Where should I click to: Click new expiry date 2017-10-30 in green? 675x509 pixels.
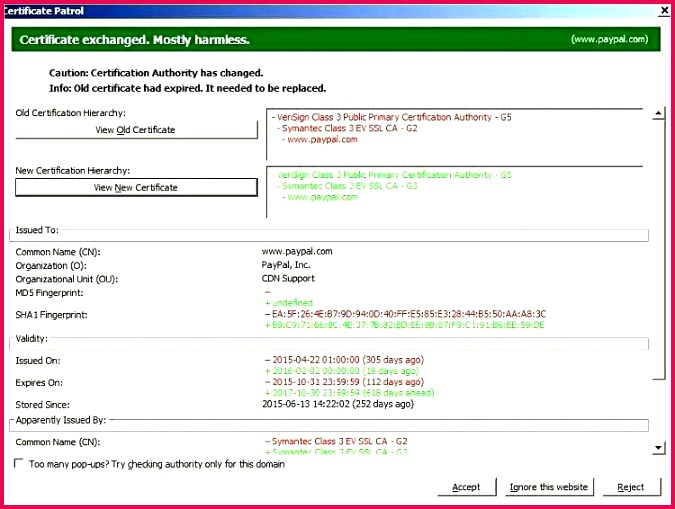coord(350,393)
